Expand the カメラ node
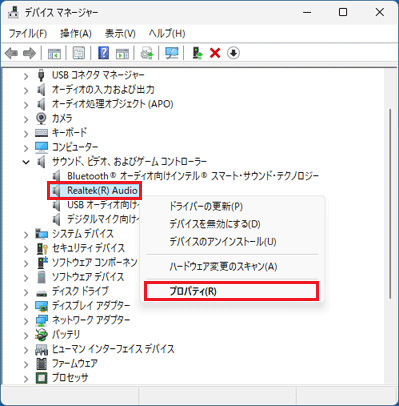 pyautogui.click(x=26, y=119)
